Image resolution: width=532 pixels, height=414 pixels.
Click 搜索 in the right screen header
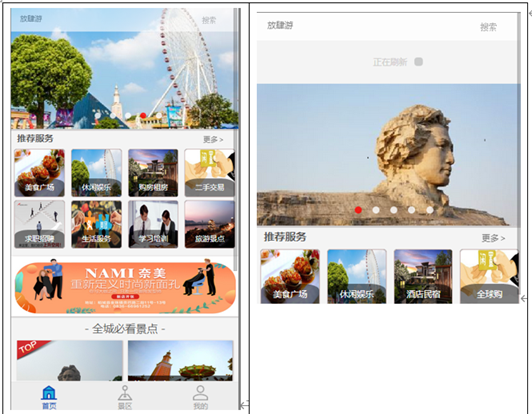[x=489, y=27]
